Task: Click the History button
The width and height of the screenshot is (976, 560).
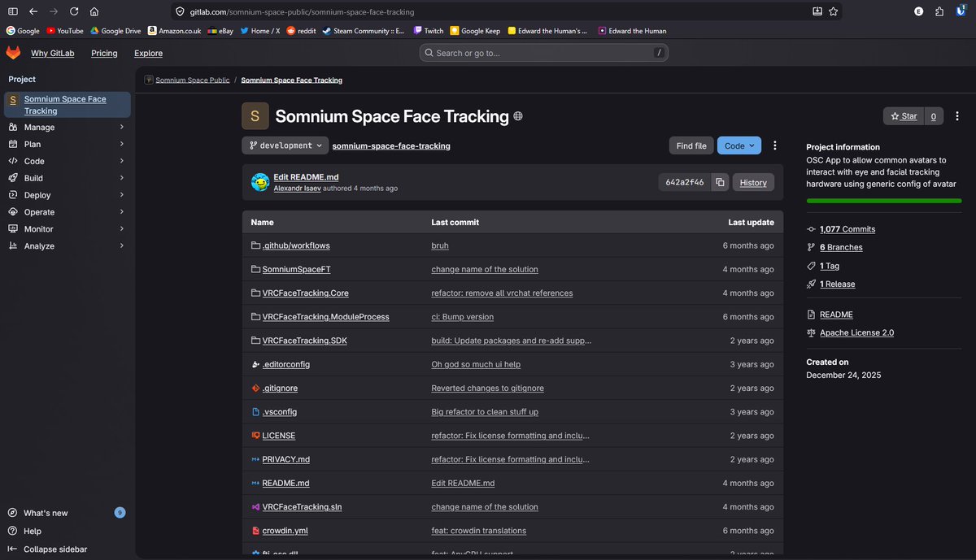Action: click(753, 183)
